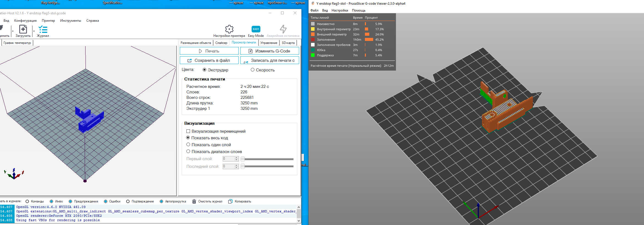Toggle the Easy Mode icon
Image resolution: width=644 pixels, height=225 pixels.
256,29
